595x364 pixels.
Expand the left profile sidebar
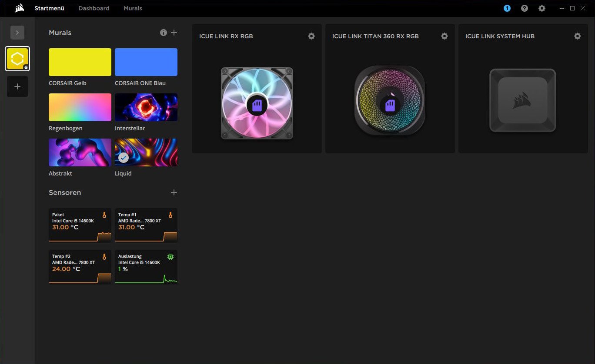tap(17, 33)
